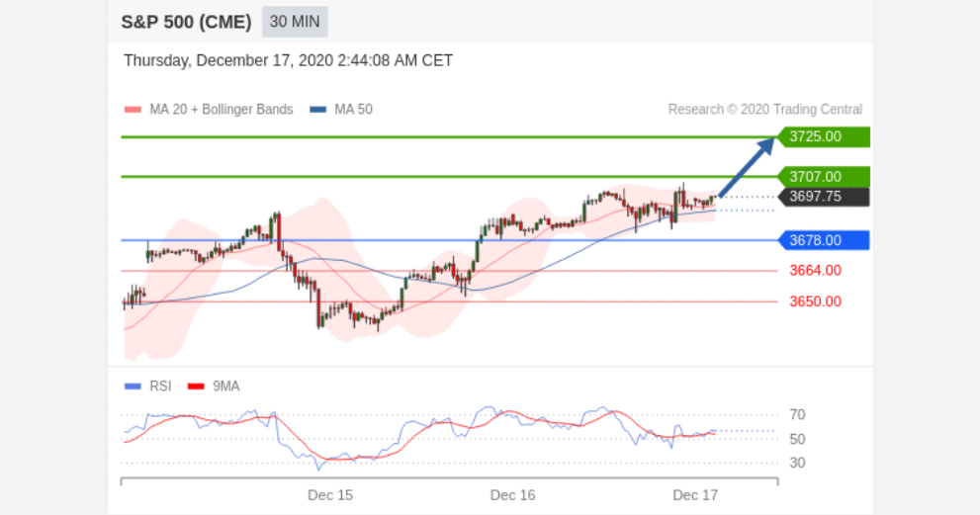Click the black 3697.75 current price tag

click(824, 197)
